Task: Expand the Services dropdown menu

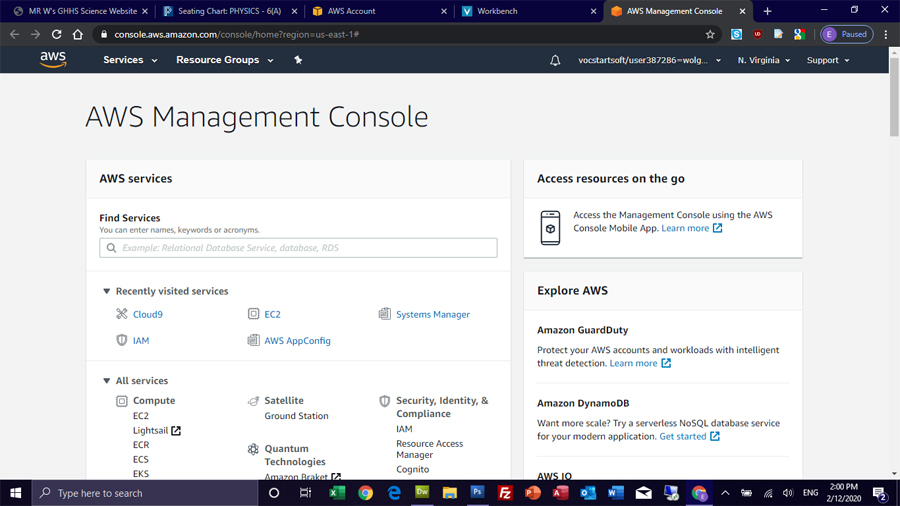Action: tap(130, 60)
